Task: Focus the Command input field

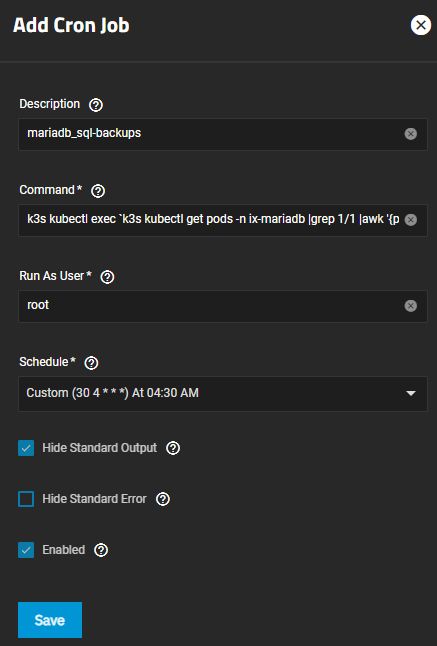Action: click(x=213, y=220)
